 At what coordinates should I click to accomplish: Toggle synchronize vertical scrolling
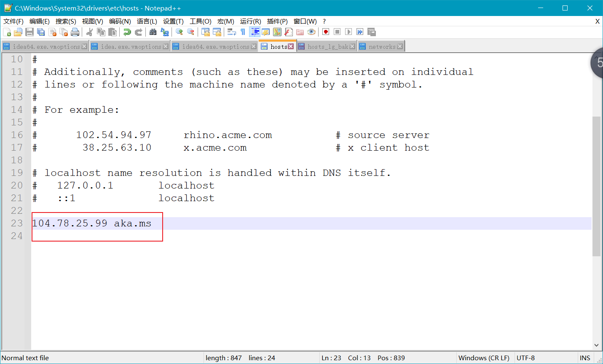tap(206, 32)
